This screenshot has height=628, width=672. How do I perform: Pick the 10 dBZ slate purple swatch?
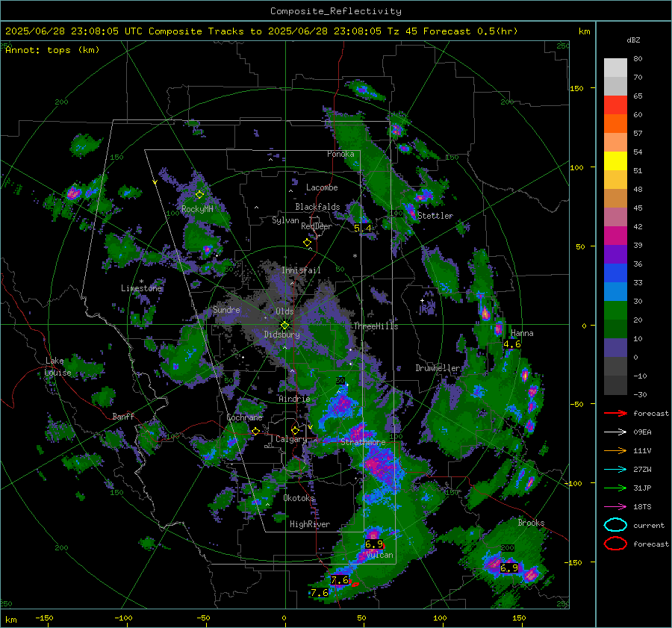(x=615, y=347)
